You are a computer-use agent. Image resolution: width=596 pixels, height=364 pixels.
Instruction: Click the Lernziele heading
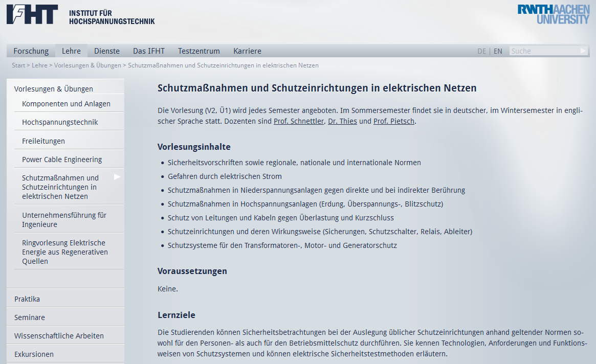pyautogui.click(x=176, y=315)
